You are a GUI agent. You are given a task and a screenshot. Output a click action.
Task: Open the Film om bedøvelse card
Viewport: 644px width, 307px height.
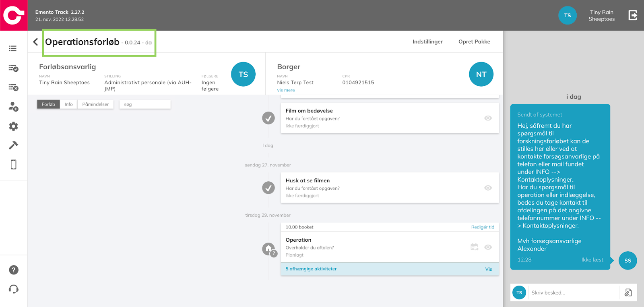[x=390, y=118]
